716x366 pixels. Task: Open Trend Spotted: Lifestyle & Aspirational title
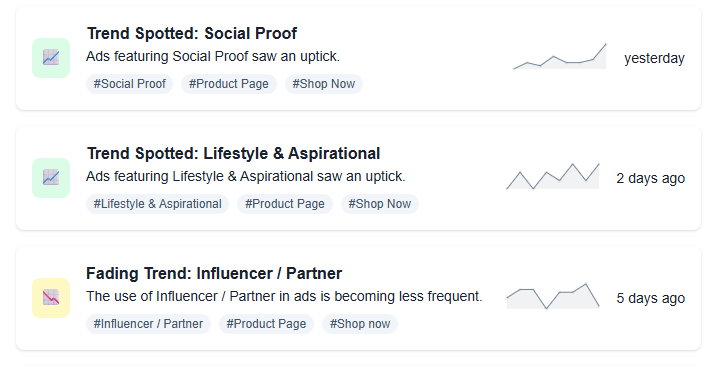coord(233,153)
